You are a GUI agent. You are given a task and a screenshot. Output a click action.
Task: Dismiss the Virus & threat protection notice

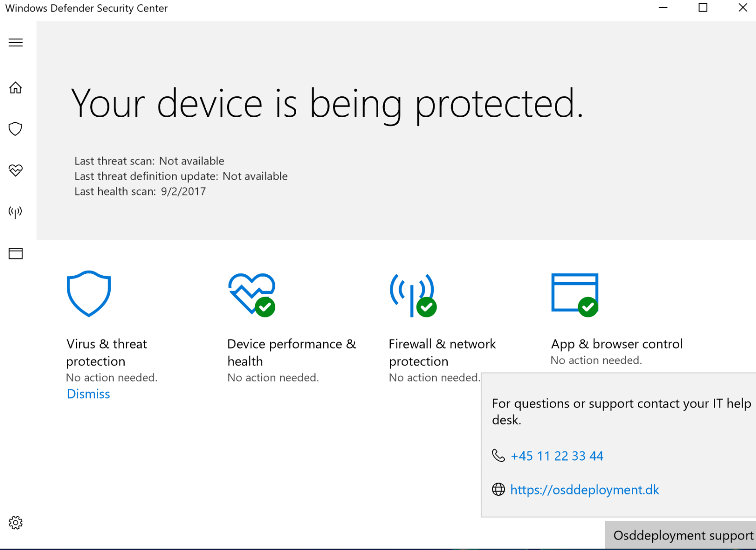coord(88,393)
